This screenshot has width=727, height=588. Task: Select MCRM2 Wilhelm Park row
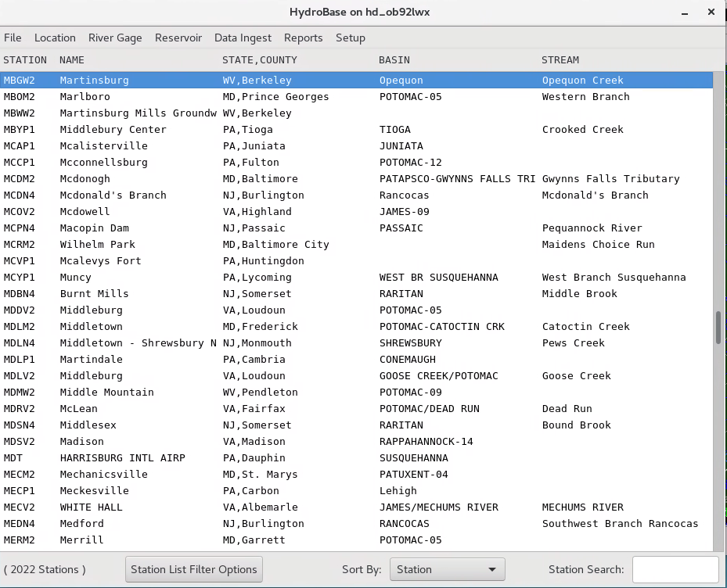pos(356,245)
